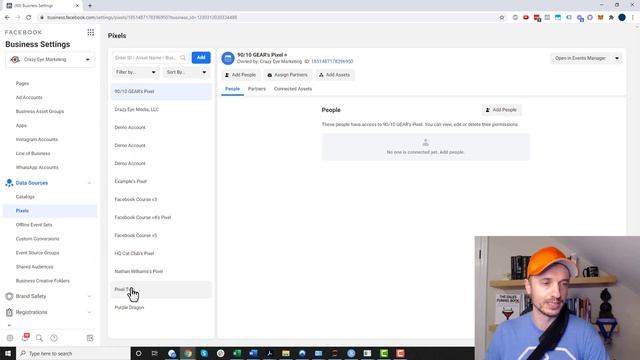Open the help question mark icon
The width and height of the screenshot is (640, 360).
(x=54, y=338)
